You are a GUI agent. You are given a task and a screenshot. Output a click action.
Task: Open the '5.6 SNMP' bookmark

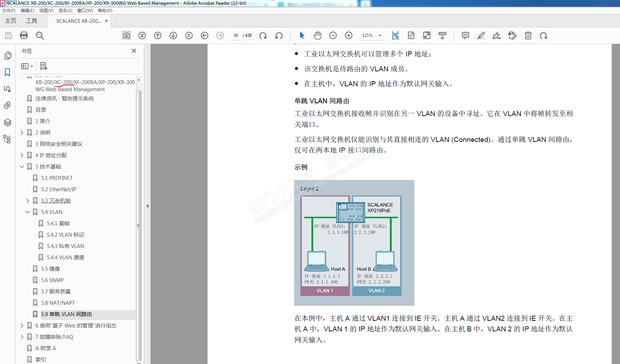tap(52, 280)
